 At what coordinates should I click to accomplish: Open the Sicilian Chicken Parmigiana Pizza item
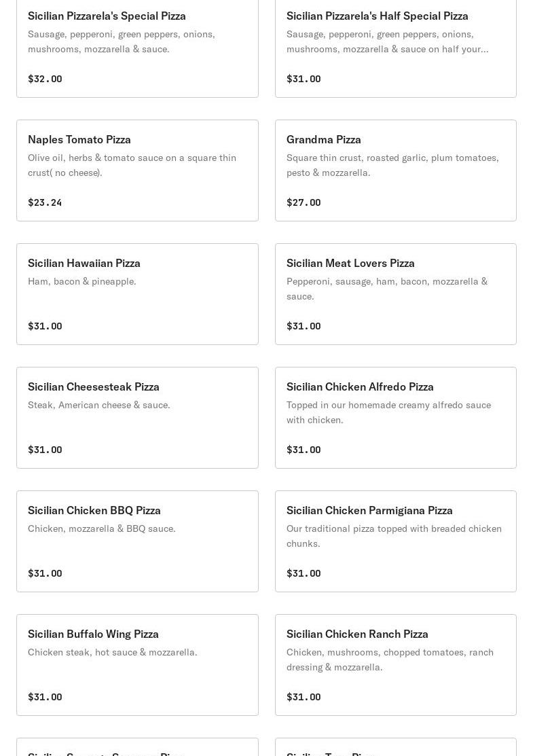click(395, 541)
